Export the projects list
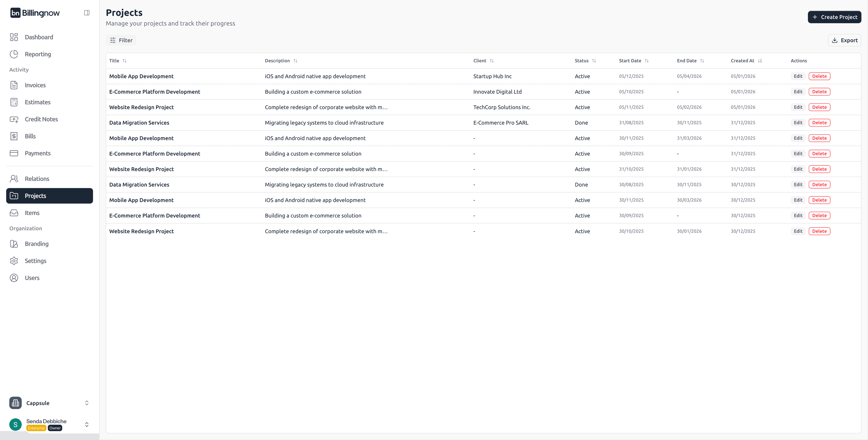 coord(844,40)
